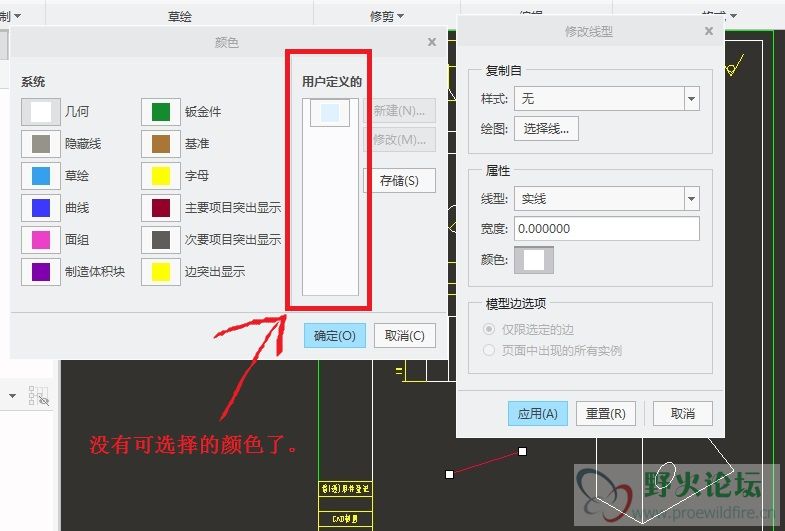
Task: Choose the 制造体积块 purple swatch
Action: [41, 272]
